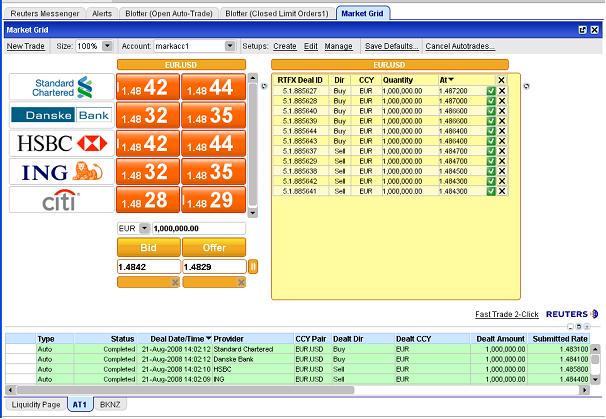Viewport: 606px width, 419px height.
Task: Accept deal 5.1.885643 with green checkmark
Action: point(491,141)
